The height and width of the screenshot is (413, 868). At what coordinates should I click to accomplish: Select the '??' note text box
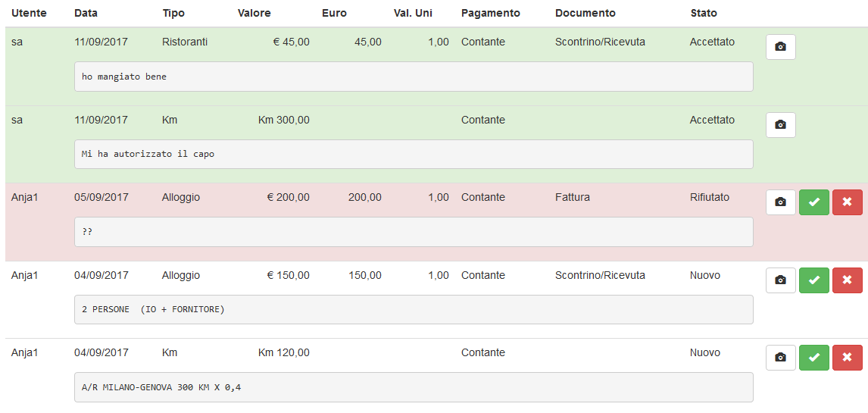[x=414, y=232]
